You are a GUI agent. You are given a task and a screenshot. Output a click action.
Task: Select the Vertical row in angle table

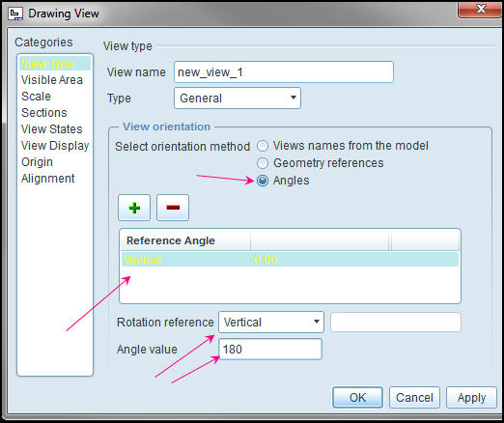[290, 260]
